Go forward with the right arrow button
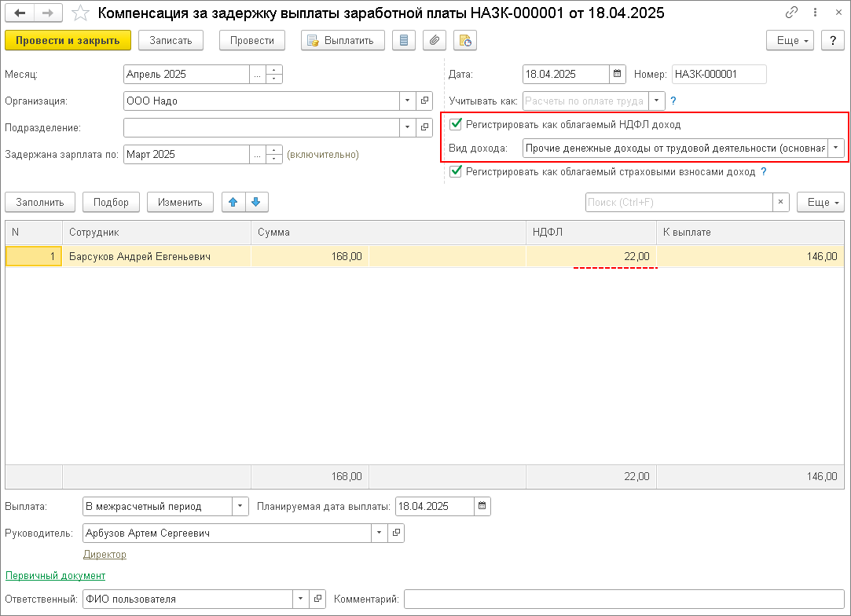This screenshot has width=851, height=616. [x=48, y=13]
